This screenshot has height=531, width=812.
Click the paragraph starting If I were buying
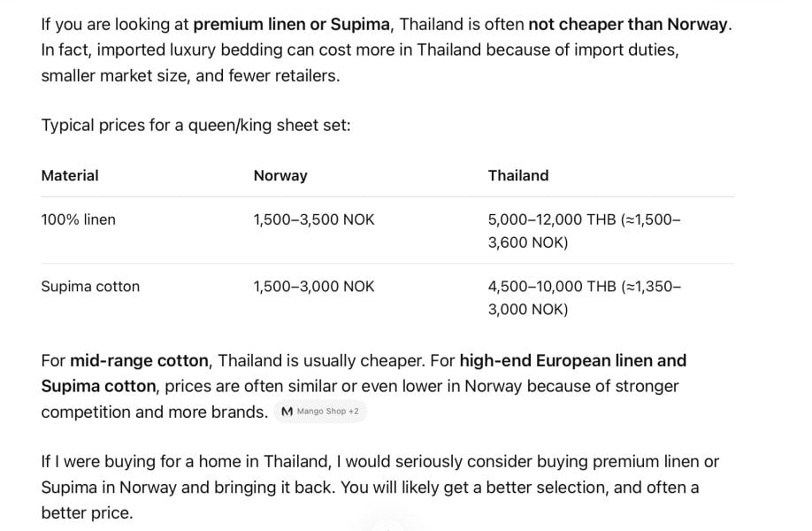point(380,487)
